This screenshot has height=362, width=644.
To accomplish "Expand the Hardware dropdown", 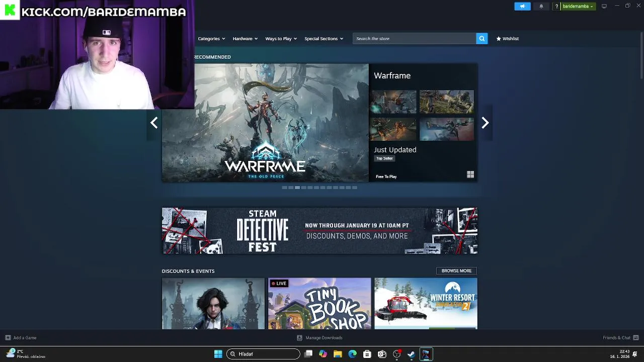I will 245,38.
